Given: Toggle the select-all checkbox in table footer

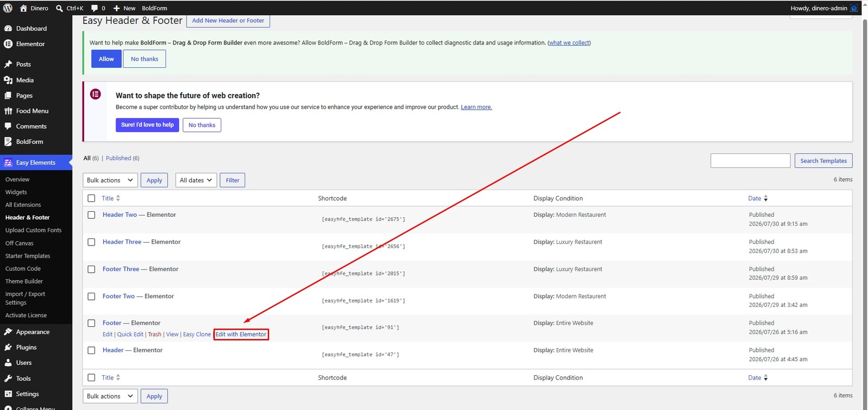Looking at the screenshot, I should pyautogui.click(x=91, y=377).
